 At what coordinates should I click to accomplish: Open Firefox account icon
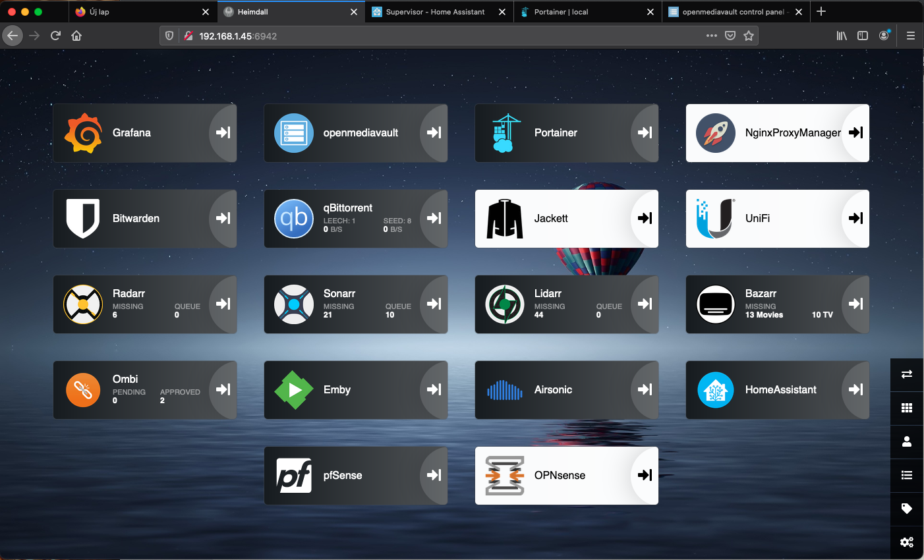click(x=884, y=36)
